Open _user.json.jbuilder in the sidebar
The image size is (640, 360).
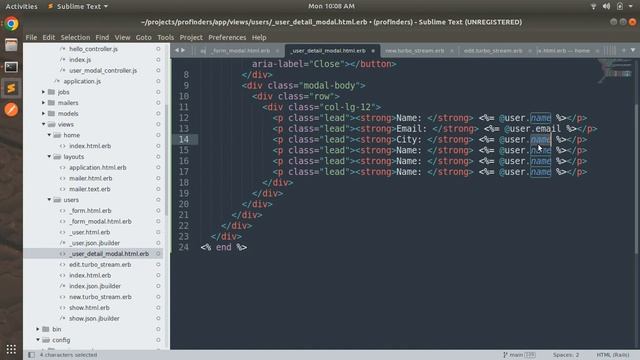pyautogui.click(x=94, y=243)
